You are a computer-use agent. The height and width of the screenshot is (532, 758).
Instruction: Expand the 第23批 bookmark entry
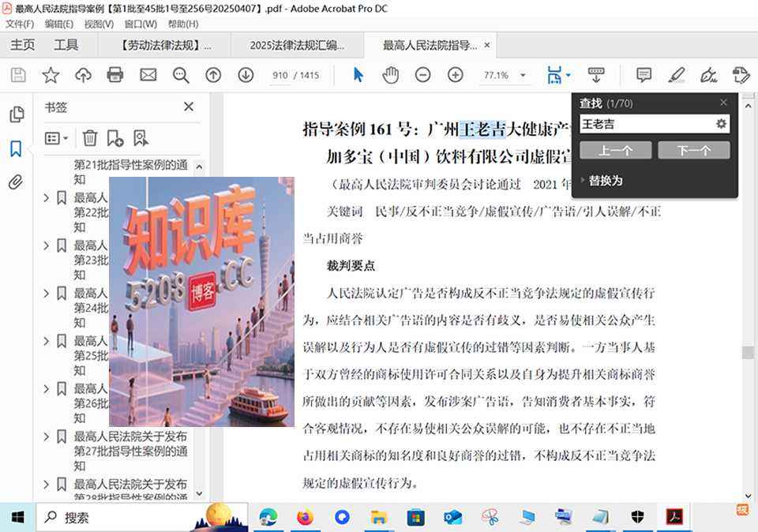(x=47, y=245)
